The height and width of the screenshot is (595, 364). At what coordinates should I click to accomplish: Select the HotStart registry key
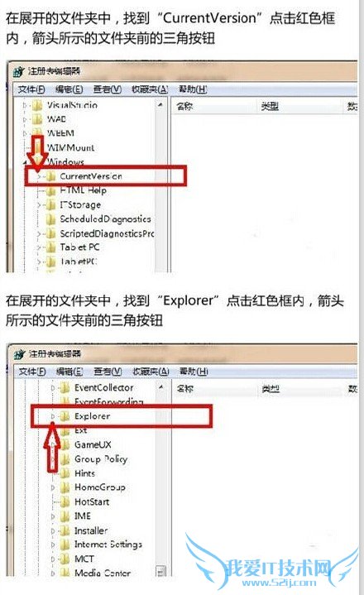pos(92,501)
